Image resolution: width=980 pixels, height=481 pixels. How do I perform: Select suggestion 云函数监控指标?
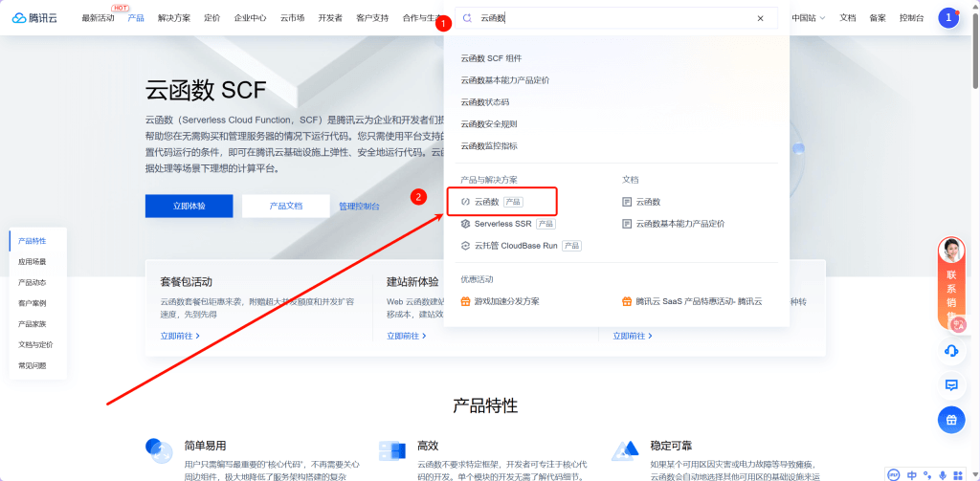489,145
